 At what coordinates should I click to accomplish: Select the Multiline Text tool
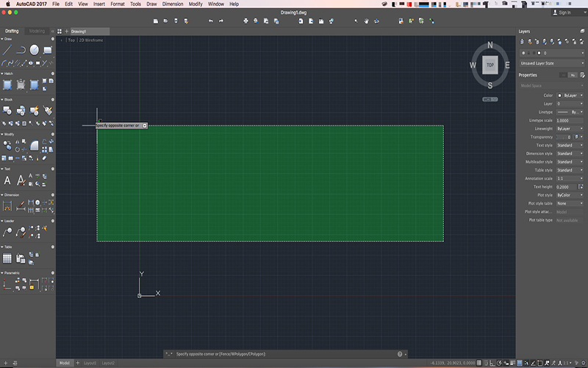(x=7, y=180)
